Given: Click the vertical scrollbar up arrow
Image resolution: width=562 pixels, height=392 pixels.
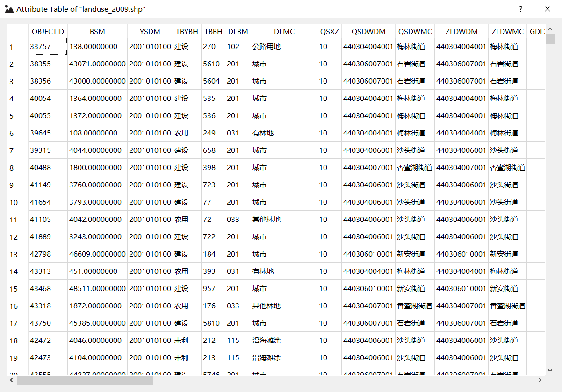Looking at the screenshot, I should pos(550,29).
